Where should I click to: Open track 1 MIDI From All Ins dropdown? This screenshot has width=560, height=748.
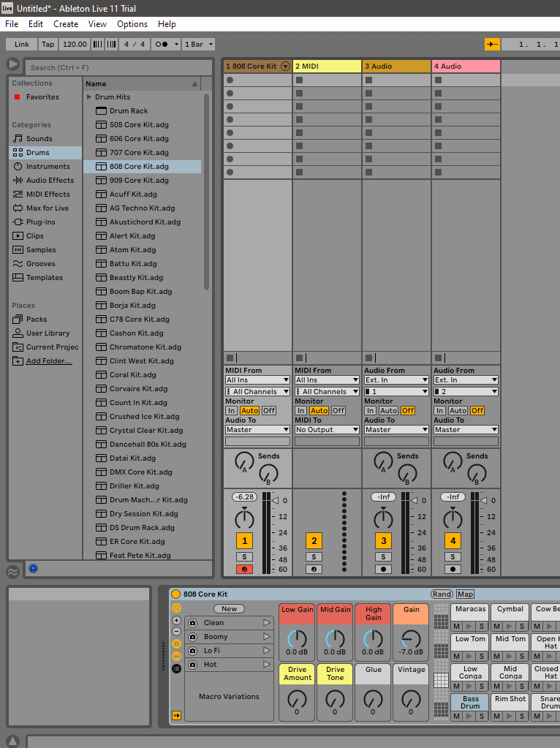point(257,380)
